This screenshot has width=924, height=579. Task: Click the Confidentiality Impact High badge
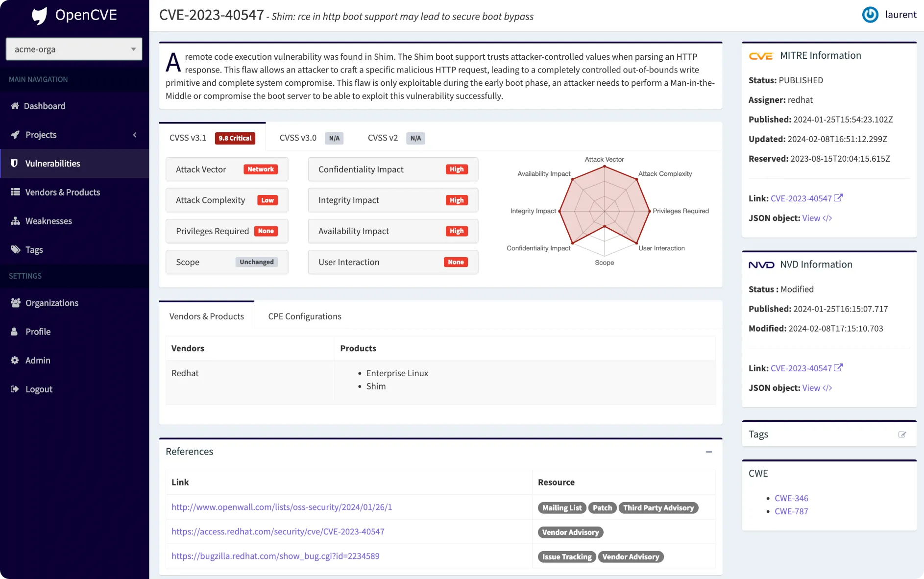[x=457, y=169]
